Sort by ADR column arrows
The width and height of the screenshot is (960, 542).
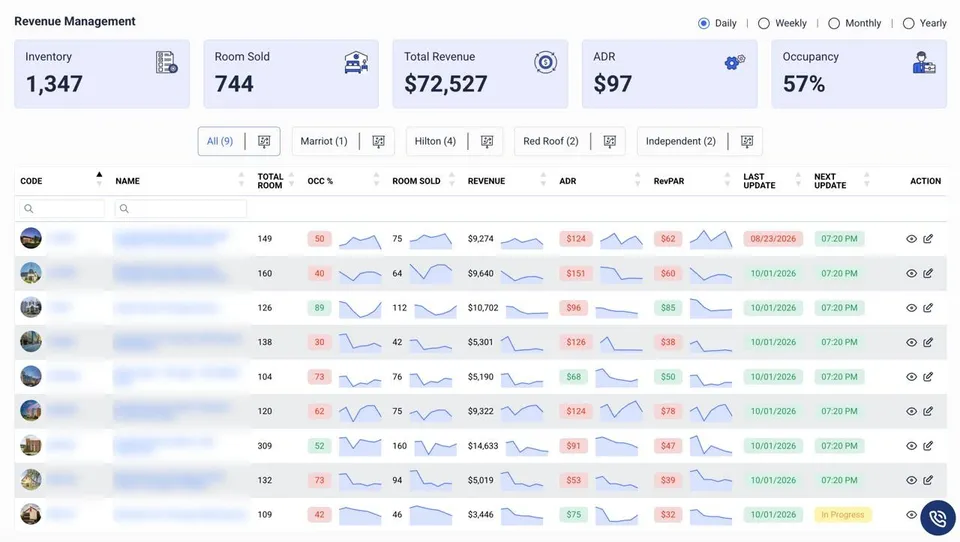pos(637,179)
